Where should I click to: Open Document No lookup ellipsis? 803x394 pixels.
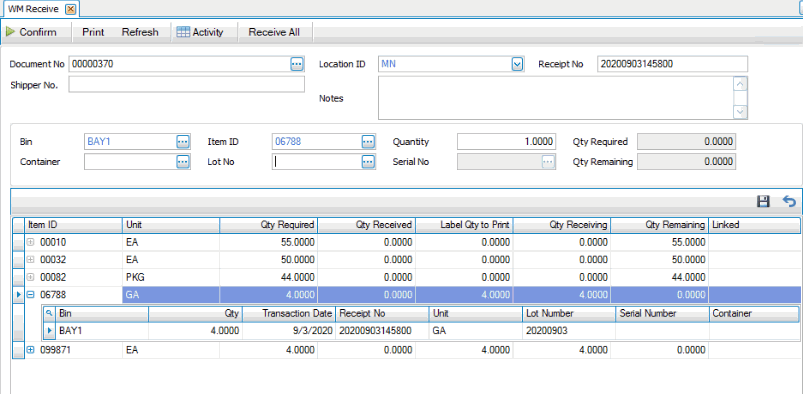point(297,64)
